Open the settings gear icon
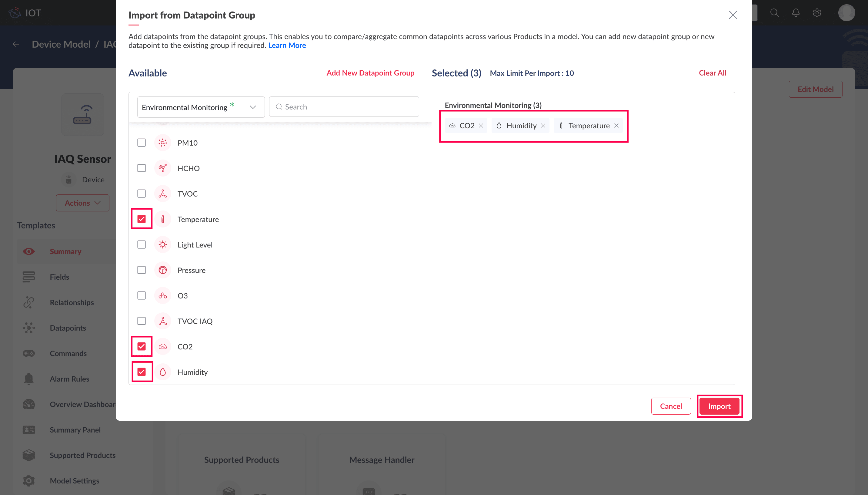The image size is (868, 495). tap(817, 13)
